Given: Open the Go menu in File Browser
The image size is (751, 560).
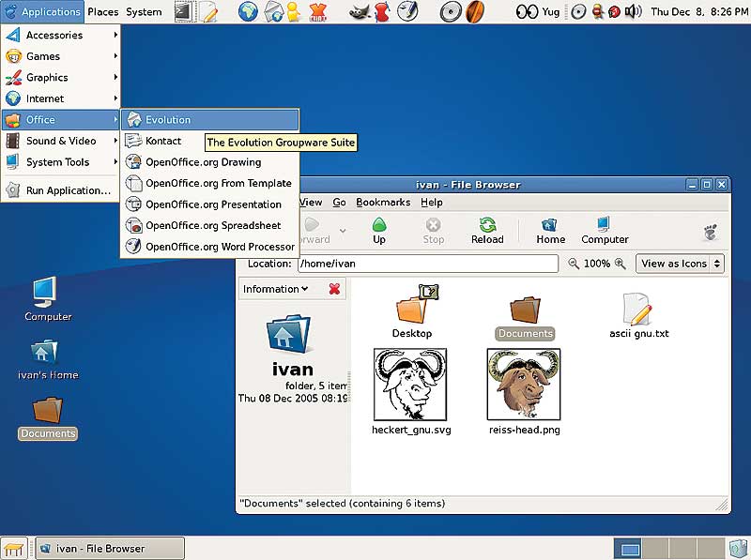Looking at the screenshot, I should point(339,202).
